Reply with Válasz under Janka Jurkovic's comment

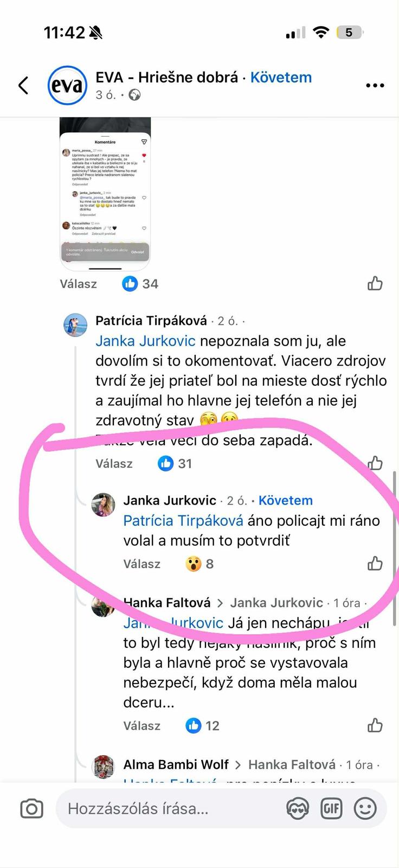pyautogui.click(x=142, y=564)
